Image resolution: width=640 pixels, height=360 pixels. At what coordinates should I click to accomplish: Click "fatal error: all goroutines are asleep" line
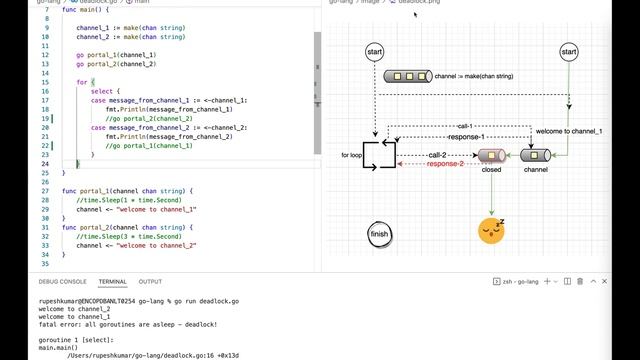coord(128,324)
